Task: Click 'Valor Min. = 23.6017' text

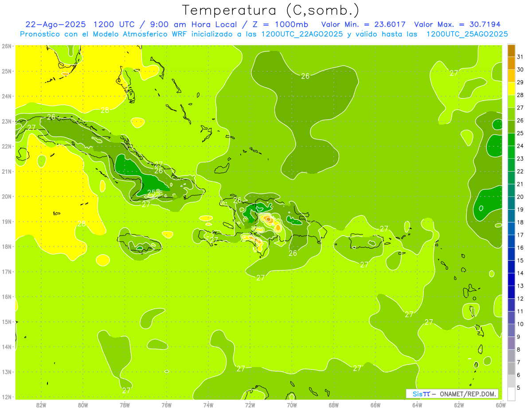Action: tap(364, 24)
